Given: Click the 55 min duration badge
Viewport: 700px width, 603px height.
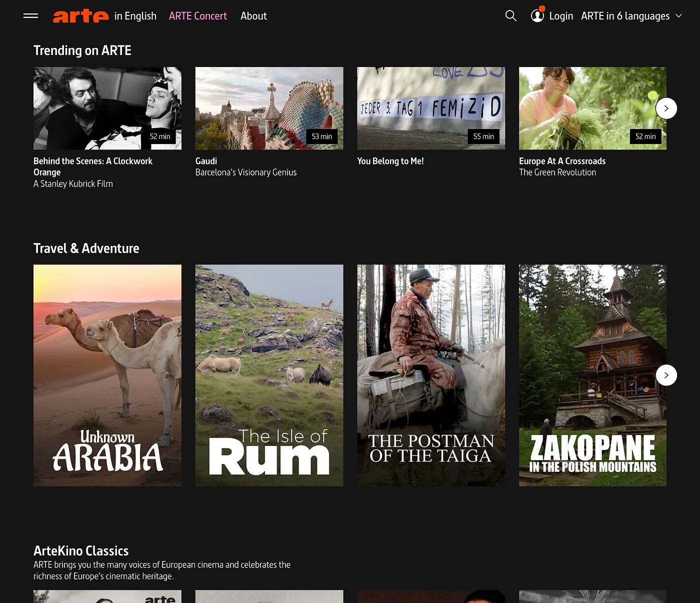Looking at the screenshot, I should click(483, 136).
